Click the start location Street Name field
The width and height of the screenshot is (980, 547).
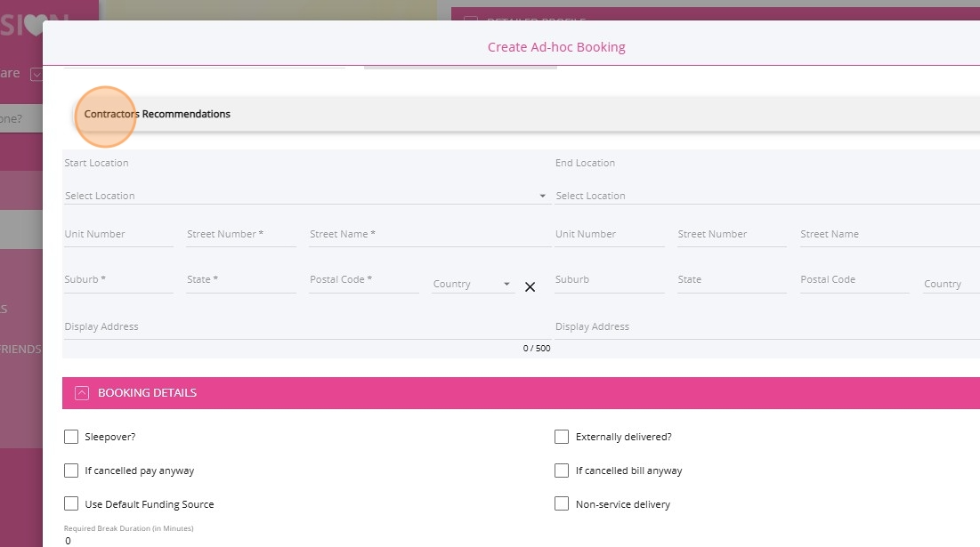point(429,235)
